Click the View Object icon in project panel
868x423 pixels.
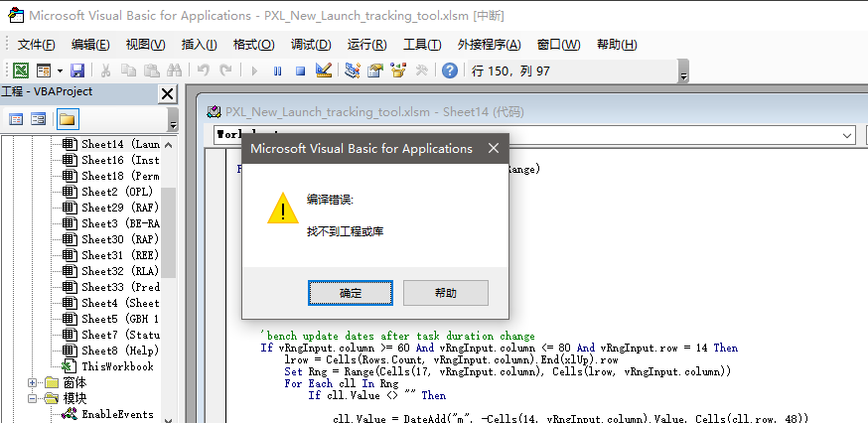pos(38,119)
